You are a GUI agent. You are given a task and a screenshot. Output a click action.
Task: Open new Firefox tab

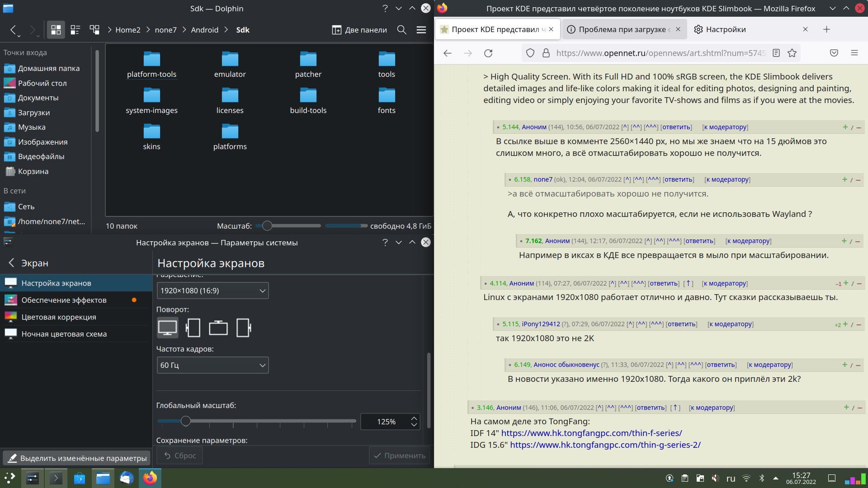coord(826,29)
